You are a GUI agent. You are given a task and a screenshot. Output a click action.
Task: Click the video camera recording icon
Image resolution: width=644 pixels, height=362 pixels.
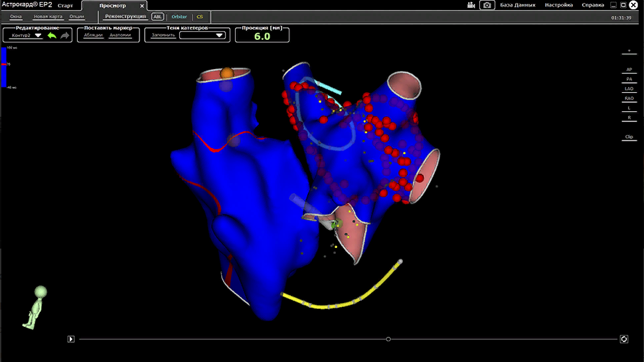[471, 5]
